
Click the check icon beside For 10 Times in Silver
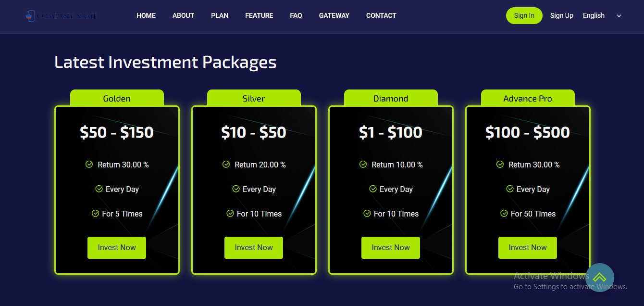tap(230, 214)
